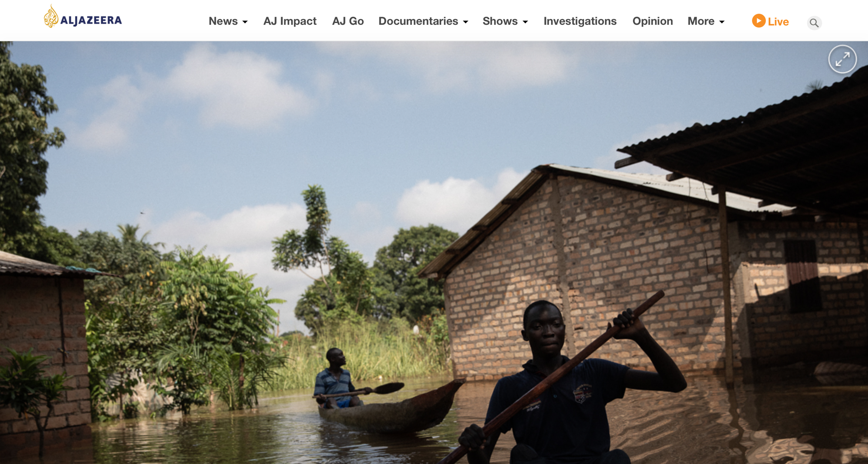Open the search magnifier icon
Image resolution: width=868 pixels, height=464 pixels.
[814, 23]
